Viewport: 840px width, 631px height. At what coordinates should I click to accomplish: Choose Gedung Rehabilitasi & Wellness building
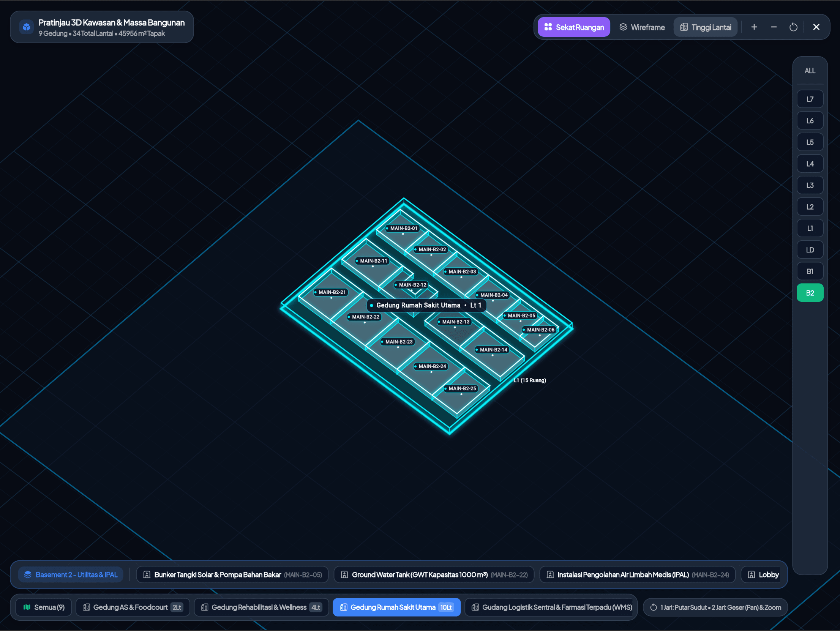tap(261, 607)
